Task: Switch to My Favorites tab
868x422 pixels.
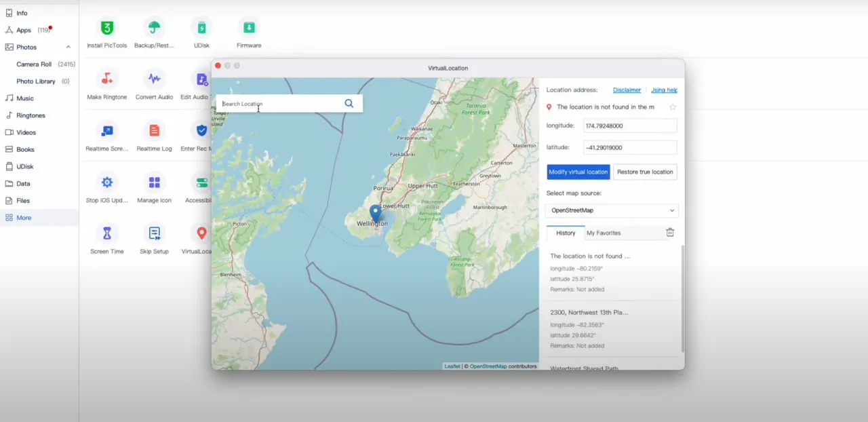Action: point(604,233)
